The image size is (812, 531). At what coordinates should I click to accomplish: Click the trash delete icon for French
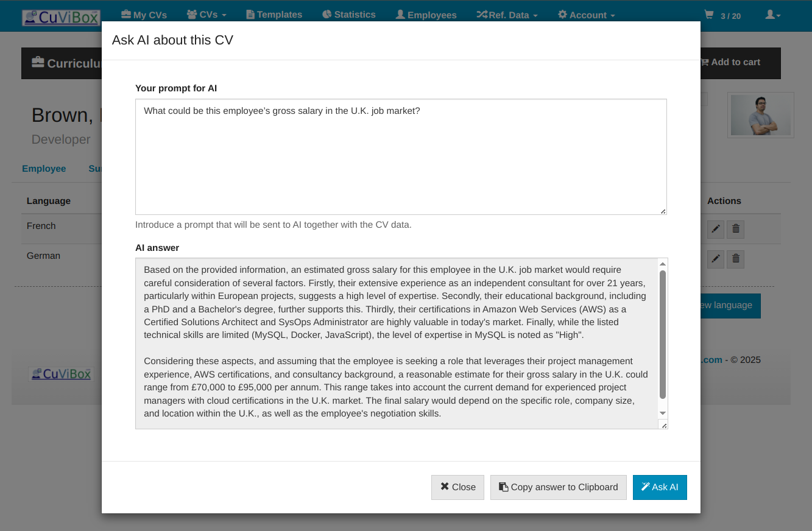pos(736,230)
